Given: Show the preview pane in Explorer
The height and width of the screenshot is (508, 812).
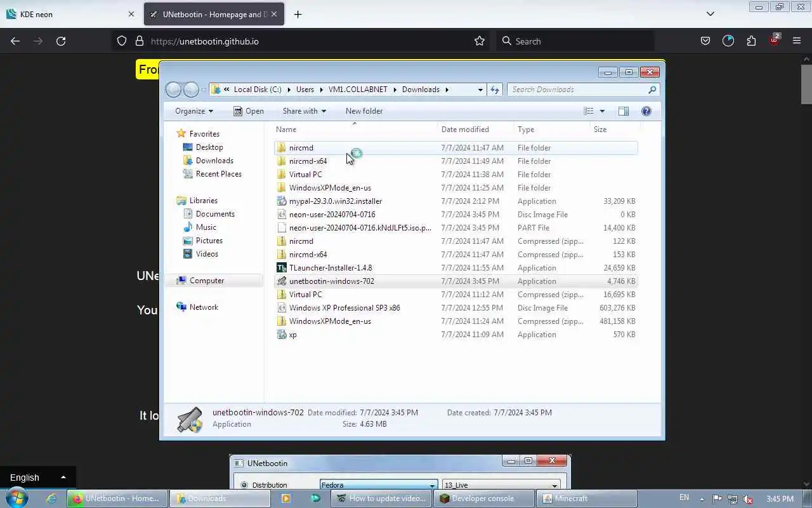Looking at the screenshot, I should tap(624, 111).
